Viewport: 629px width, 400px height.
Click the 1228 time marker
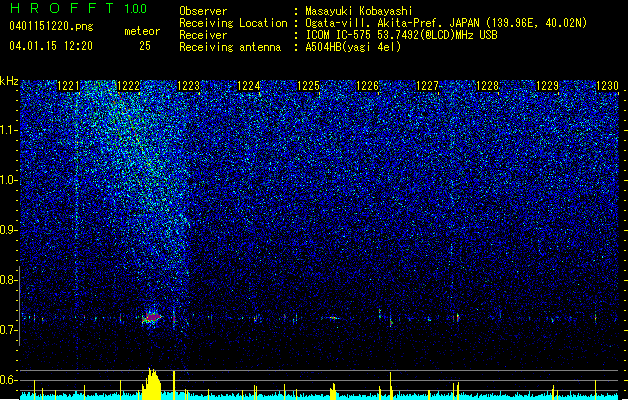(x=487, y=86)
